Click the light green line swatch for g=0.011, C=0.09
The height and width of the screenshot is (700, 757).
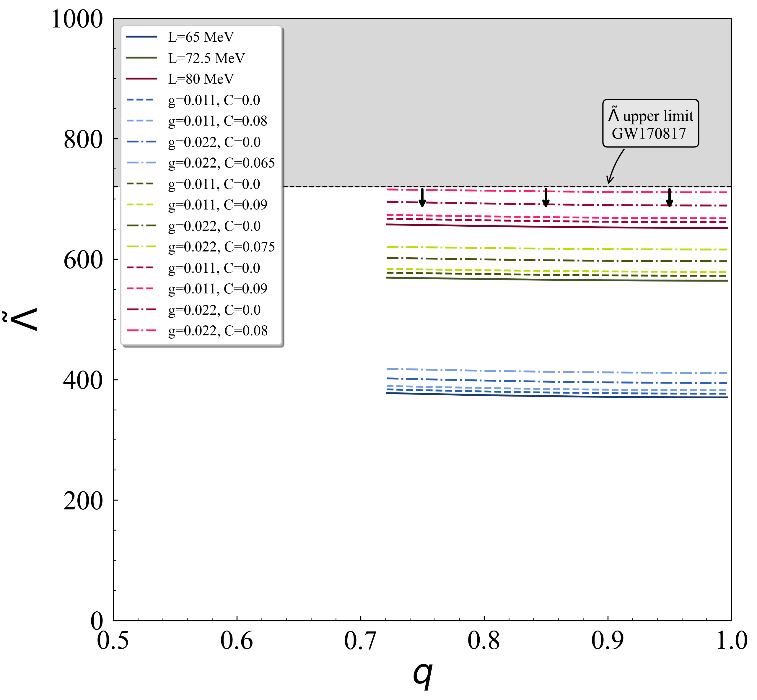pyautogui.click(x=141, y=204)
